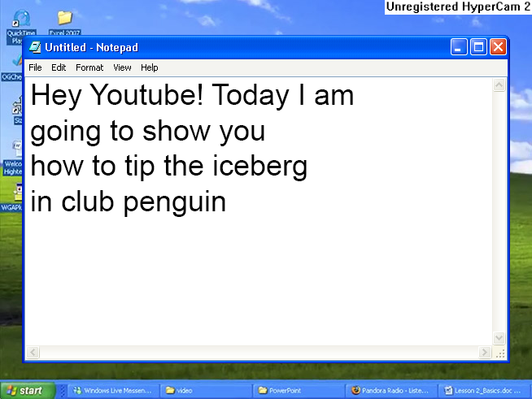The height and width of the screenshot is (399, 532).
Task: Click the folder icon on PowerPoint taskbar button
Action: coord(263,391)
